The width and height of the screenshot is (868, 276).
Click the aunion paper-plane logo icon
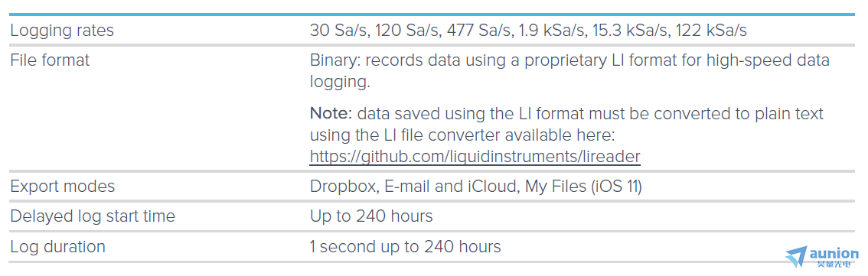click(x=797, y=258)
